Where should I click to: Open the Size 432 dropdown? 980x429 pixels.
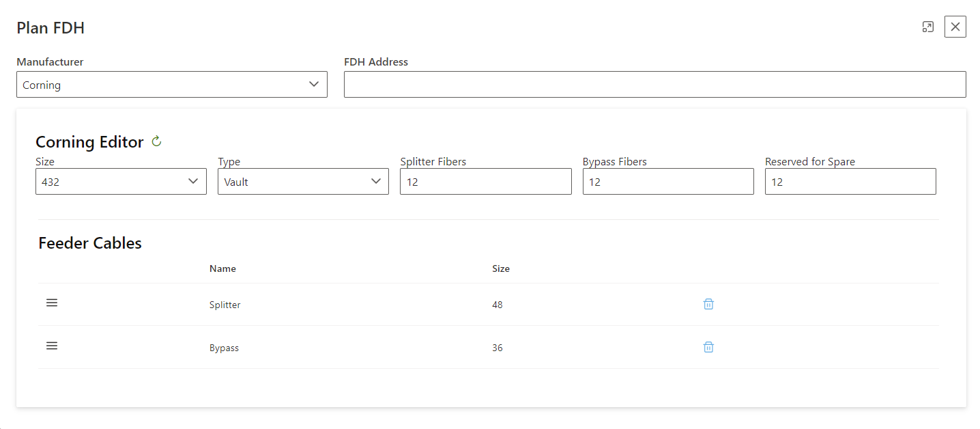[121, 182]
